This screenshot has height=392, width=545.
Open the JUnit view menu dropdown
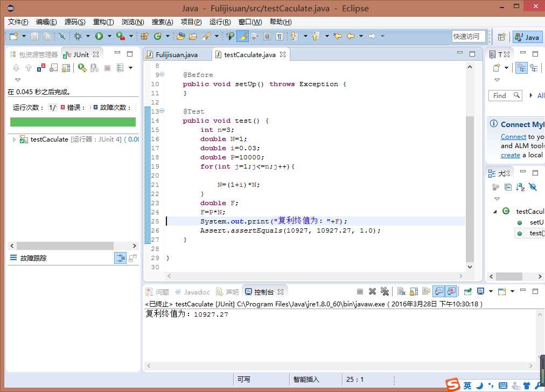(18, 80)
